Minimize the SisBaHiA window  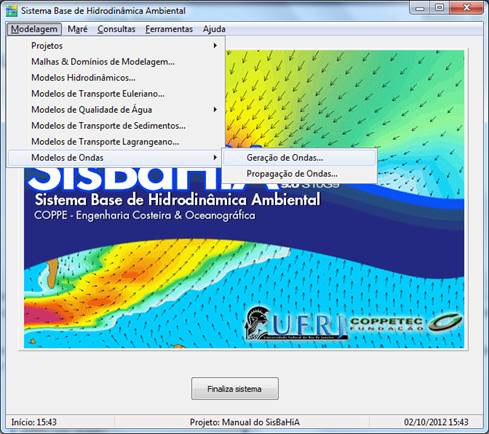(x=420, y=8)
